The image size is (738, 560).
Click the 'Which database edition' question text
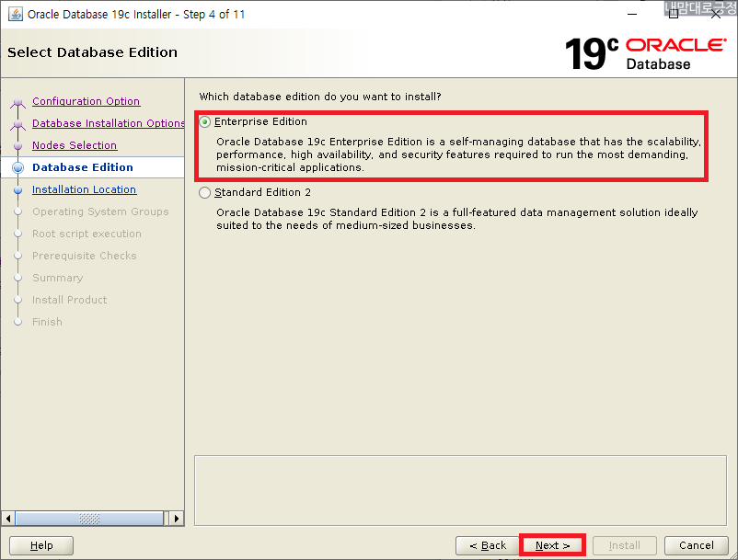[320, 97]
